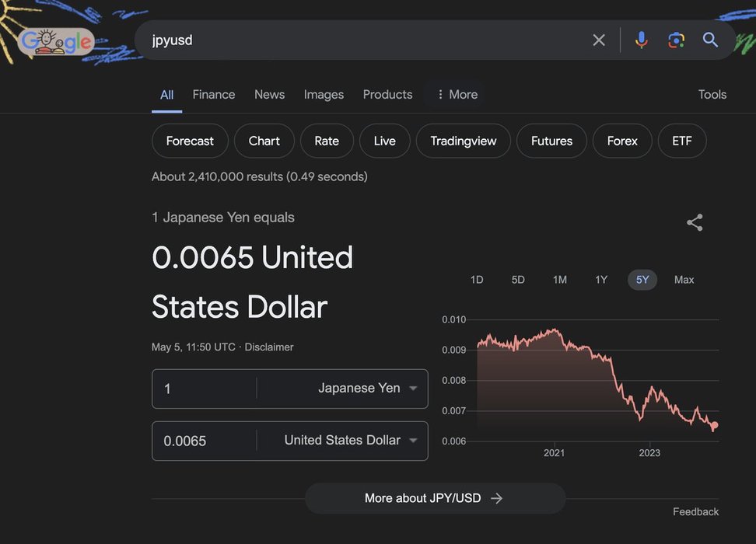Open Google Lens image search
Screen dimensions: 756x544
pyautogui.click(x=676, y=40)
